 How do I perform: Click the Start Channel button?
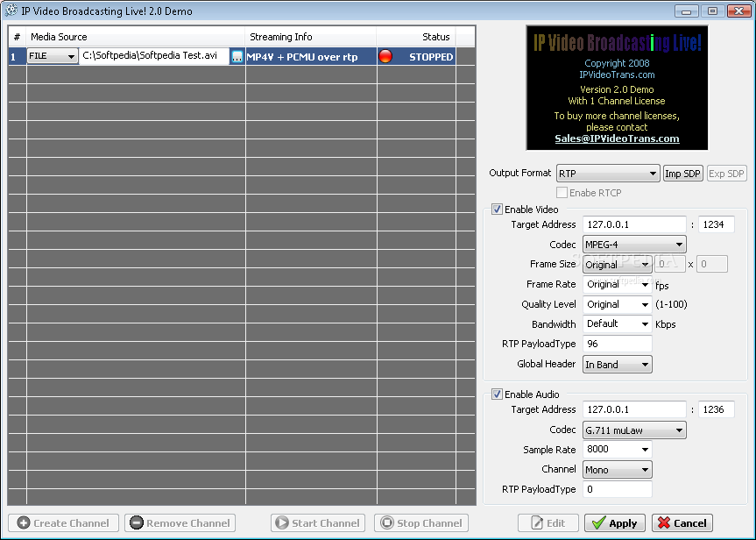click(x=318, y=523)
